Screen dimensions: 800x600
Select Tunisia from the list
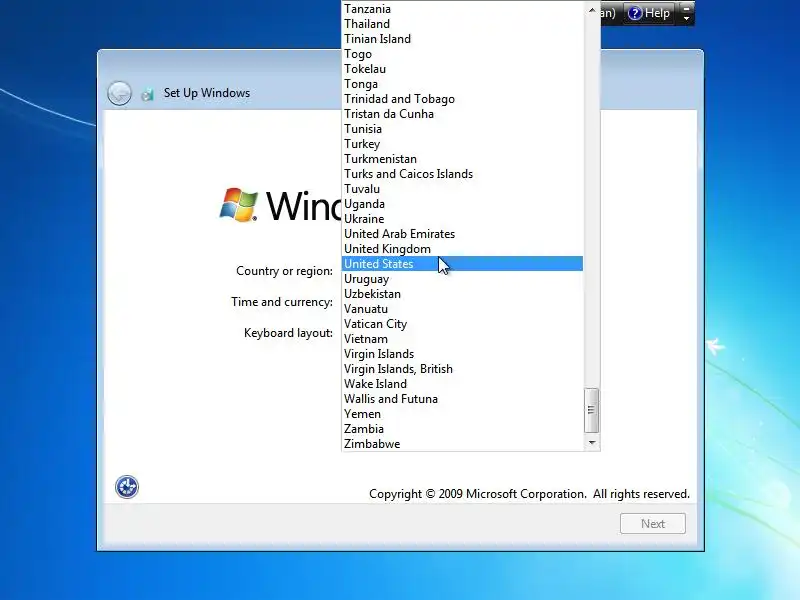click(x=462, y=129)
